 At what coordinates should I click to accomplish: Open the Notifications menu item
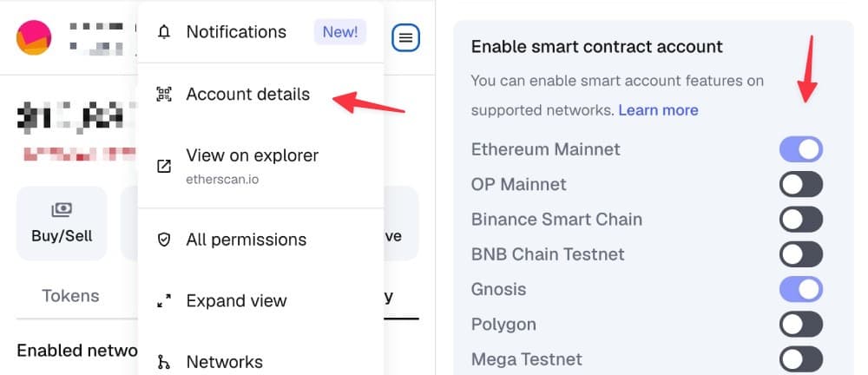[236, 32]
